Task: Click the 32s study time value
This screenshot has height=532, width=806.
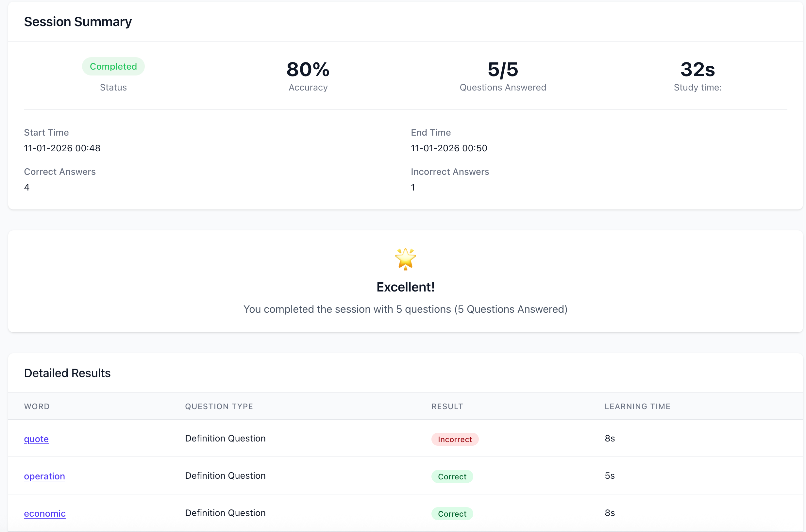Action: (697, 70)
